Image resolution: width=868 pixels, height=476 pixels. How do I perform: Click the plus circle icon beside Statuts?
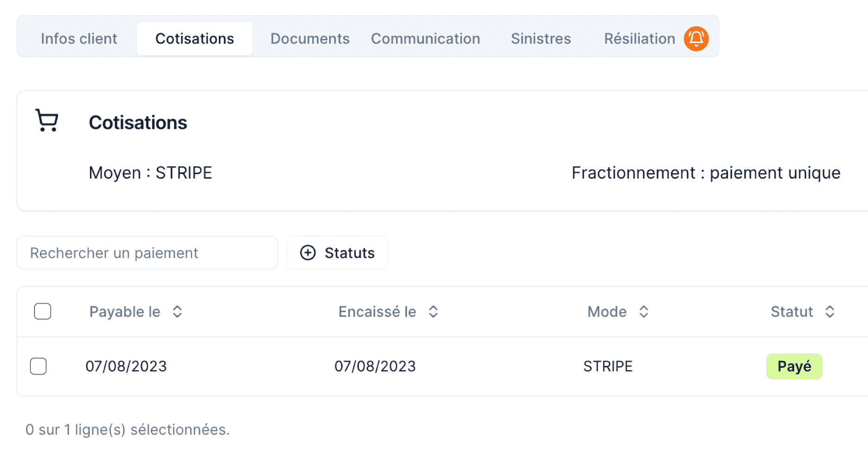pyautogui.click(x=308, y=253)
